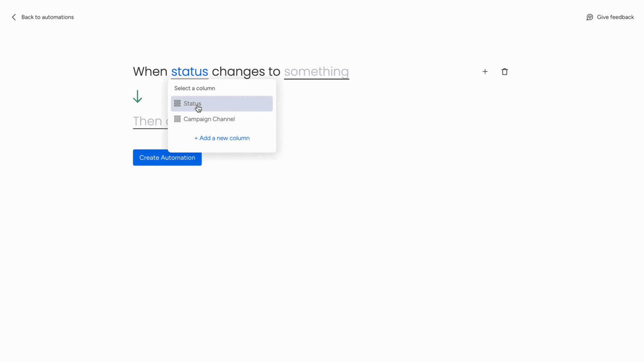Click the green downward flow arrow

pyautogui.click(x=138, y=96)
